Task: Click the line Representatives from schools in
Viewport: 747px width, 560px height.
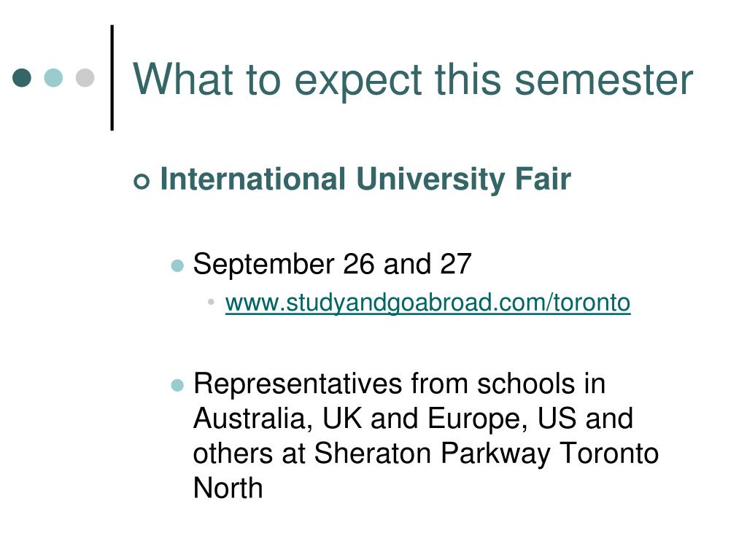Action: click(399, 384)
